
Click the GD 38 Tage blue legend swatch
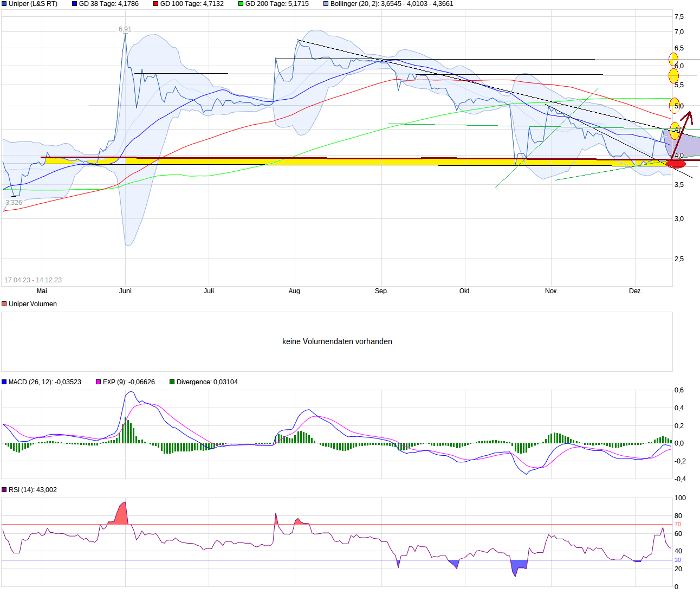(75, 4)
